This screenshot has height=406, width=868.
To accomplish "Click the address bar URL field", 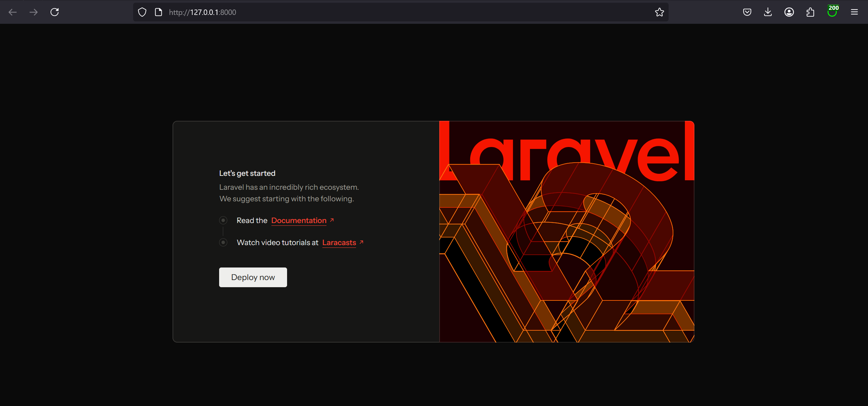I will pyautogui.click(x=374, y=12).
